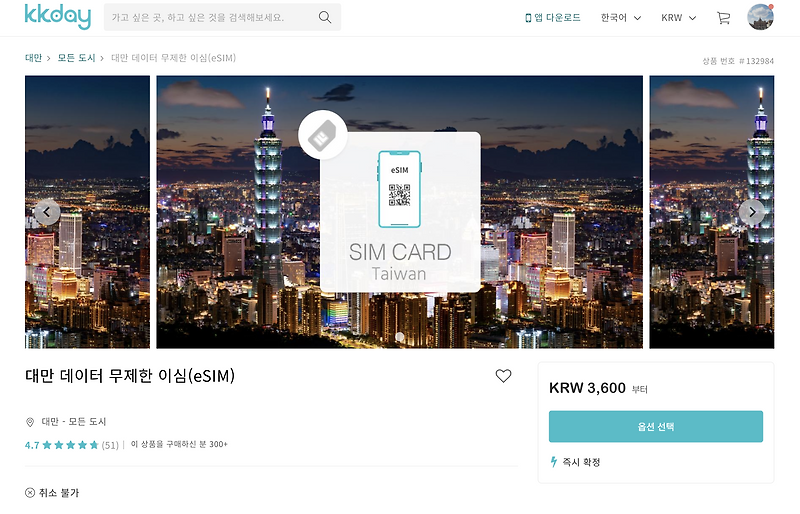Focus the search input field
The image size is (800, 514).
[212, 17]
